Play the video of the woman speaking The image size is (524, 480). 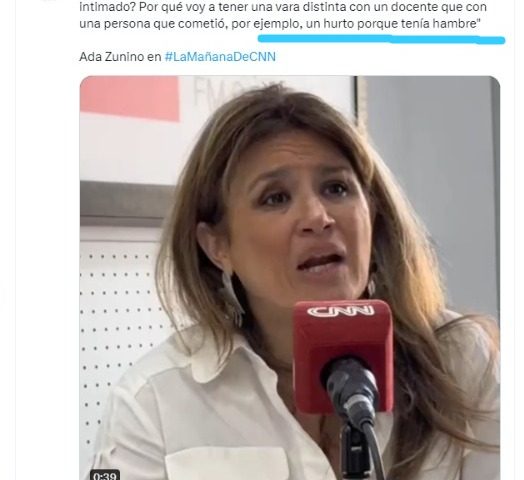point(290,278)
